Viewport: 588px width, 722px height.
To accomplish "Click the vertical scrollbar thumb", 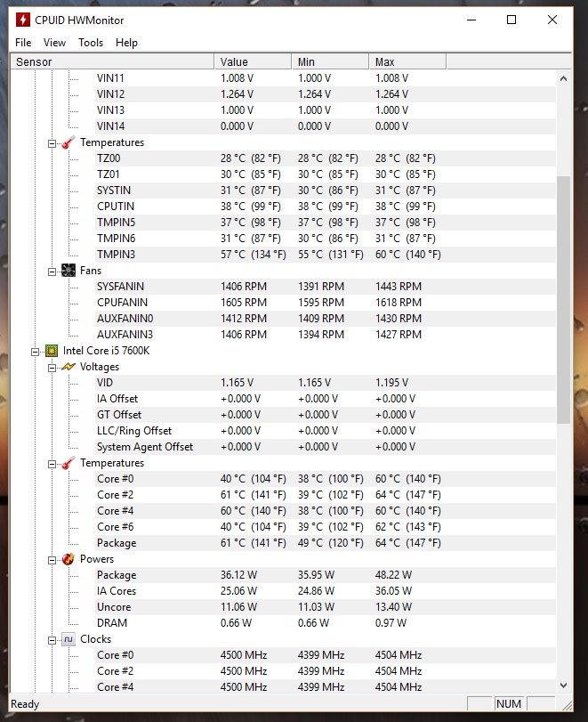I will 563,300.
